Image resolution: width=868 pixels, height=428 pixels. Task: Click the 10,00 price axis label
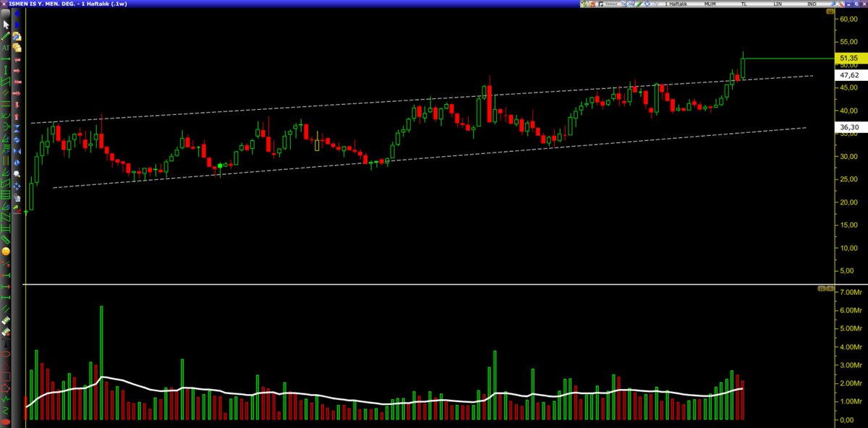coord(849,248)
